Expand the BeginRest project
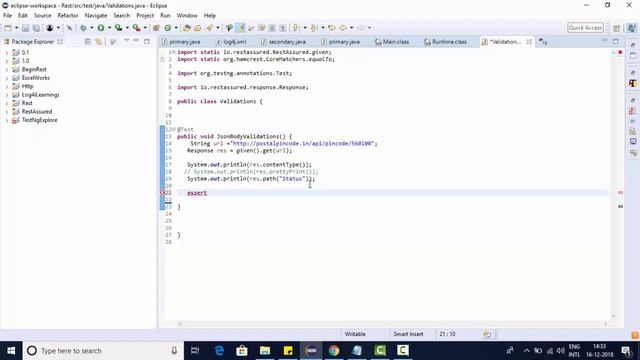Viewport: 640px width, 360px height. pyautogui.click(x=7, y=69)
